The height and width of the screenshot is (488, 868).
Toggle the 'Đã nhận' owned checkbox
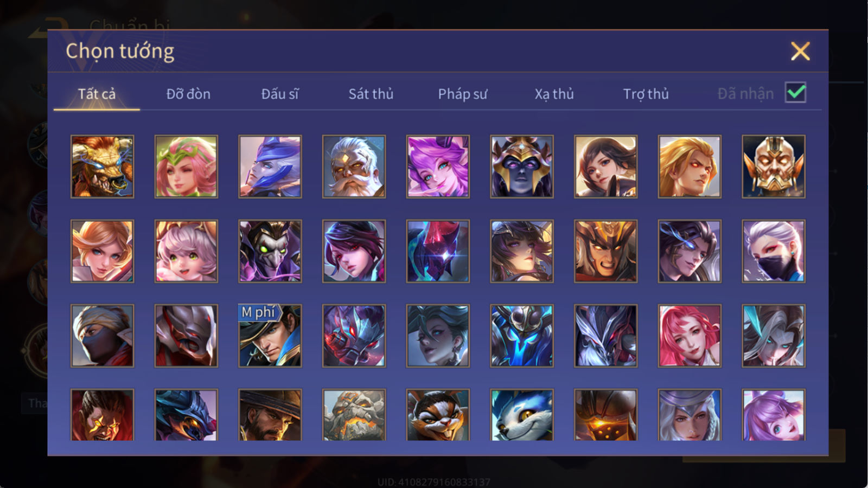tap(795, 93)
